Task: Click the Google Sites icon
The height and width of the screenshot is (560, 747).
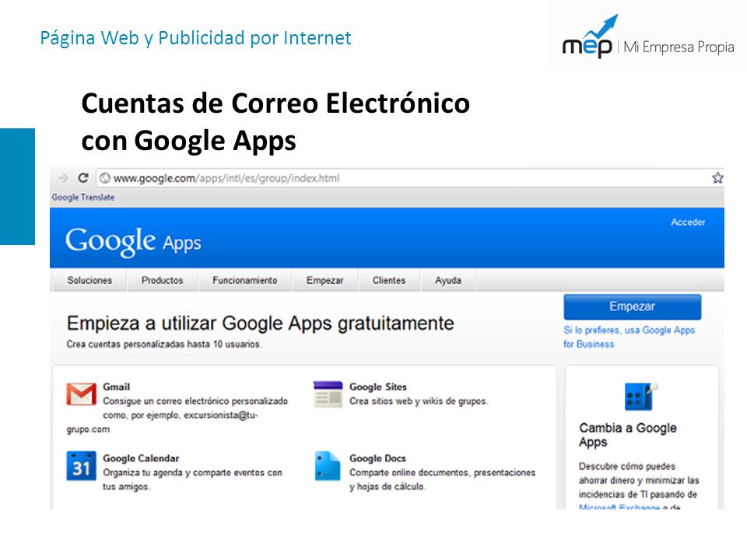Action: point(328,394)
